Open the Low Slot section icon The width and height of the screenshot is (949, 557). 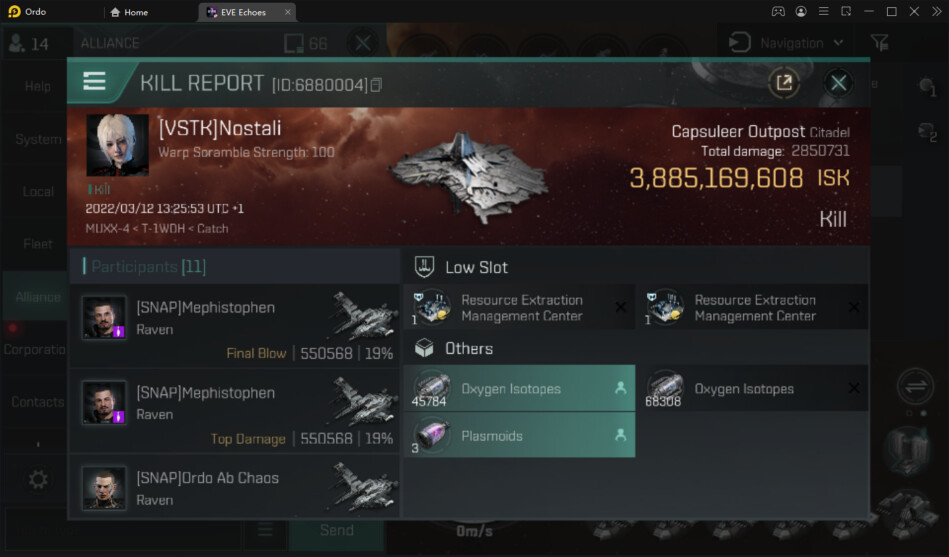424,267
